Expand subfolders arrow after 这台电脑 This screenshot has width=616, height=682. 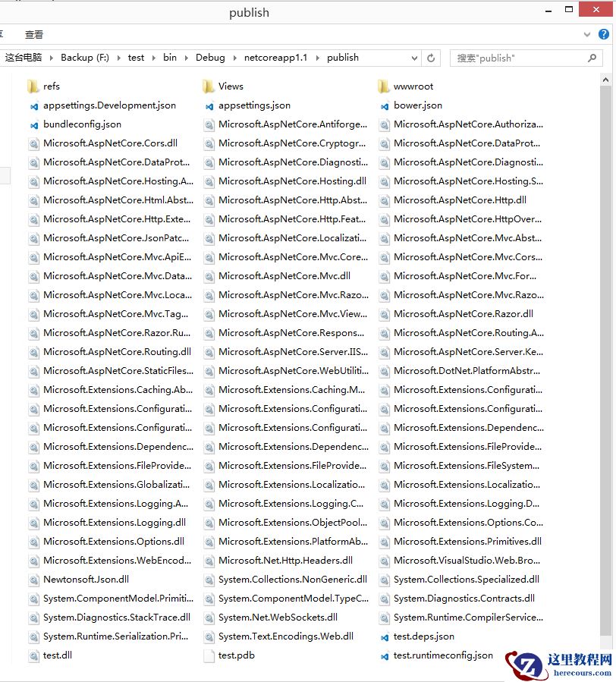pos(52,58)
